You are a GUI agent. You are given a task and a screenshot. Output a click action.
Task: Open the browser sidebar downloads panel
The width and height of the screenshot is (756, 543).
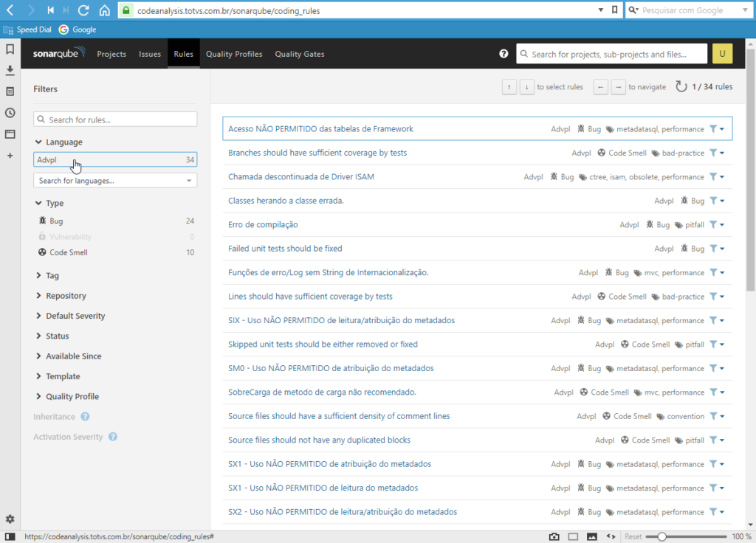[x=10, y=70]
